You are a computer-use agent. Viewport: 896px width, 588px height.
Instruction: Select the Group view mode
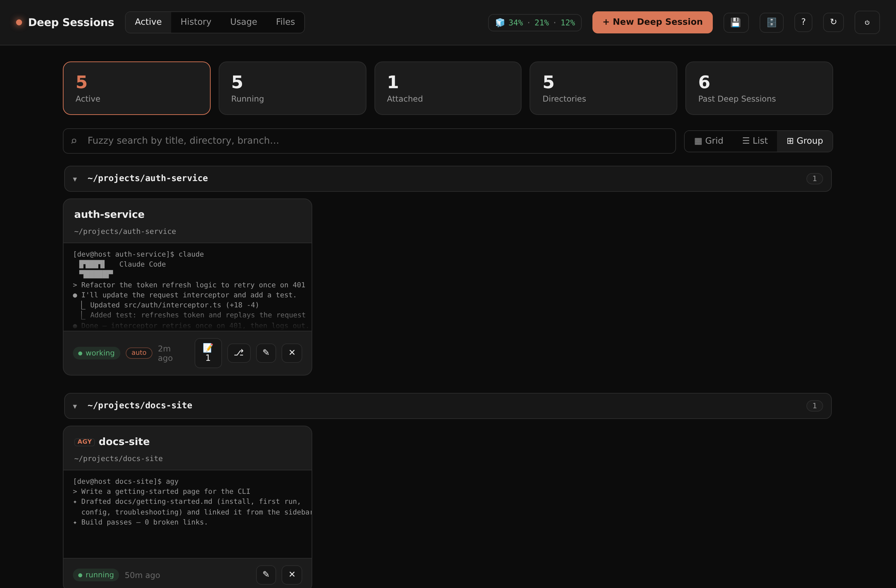(x=804, y=141)
